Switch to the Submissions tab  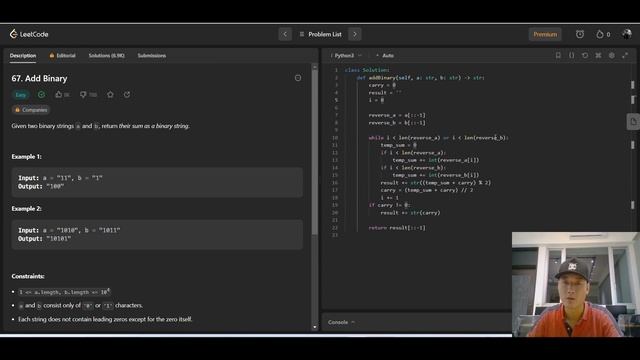point(152,56)
